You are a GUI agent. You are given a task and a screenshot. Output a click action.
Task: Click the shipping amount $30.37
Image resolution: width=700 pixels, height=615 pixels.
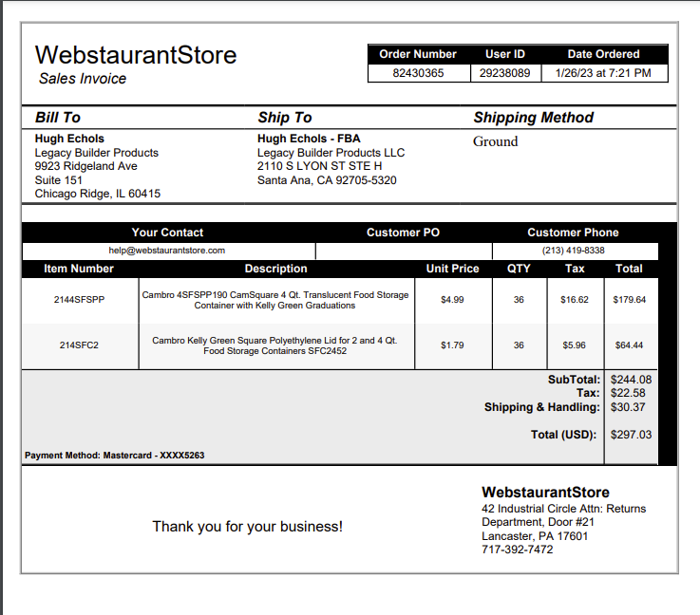coord(628,407)
